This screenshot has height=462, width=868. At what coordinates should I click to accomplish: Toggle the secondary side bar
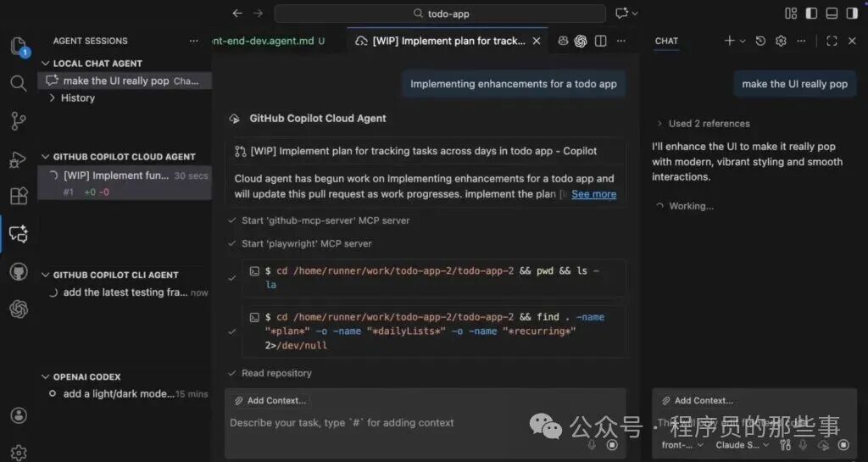[x=852, y=14]
